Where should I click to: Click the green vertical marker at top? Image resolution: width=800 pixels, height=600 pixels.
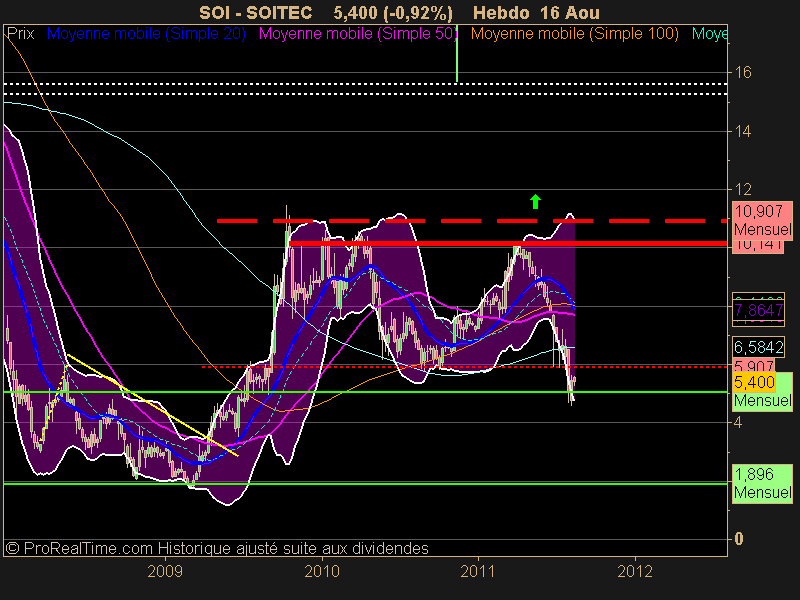point(457,53)
